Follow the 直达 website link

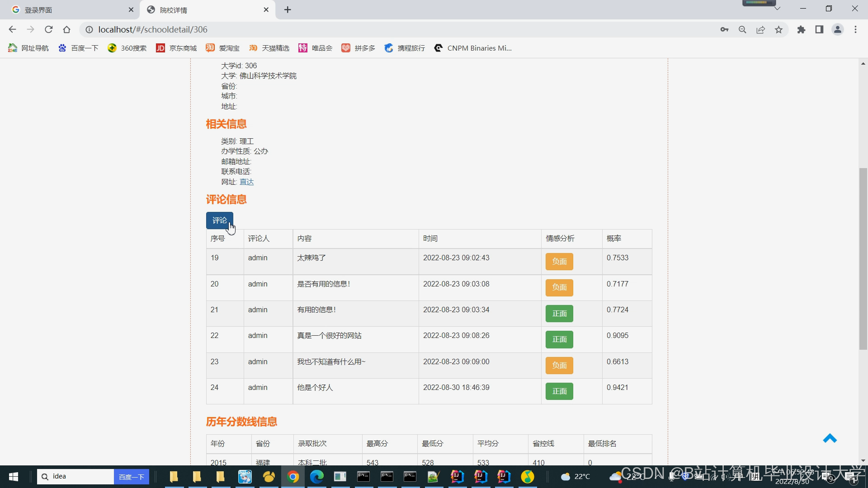(246, 182)
